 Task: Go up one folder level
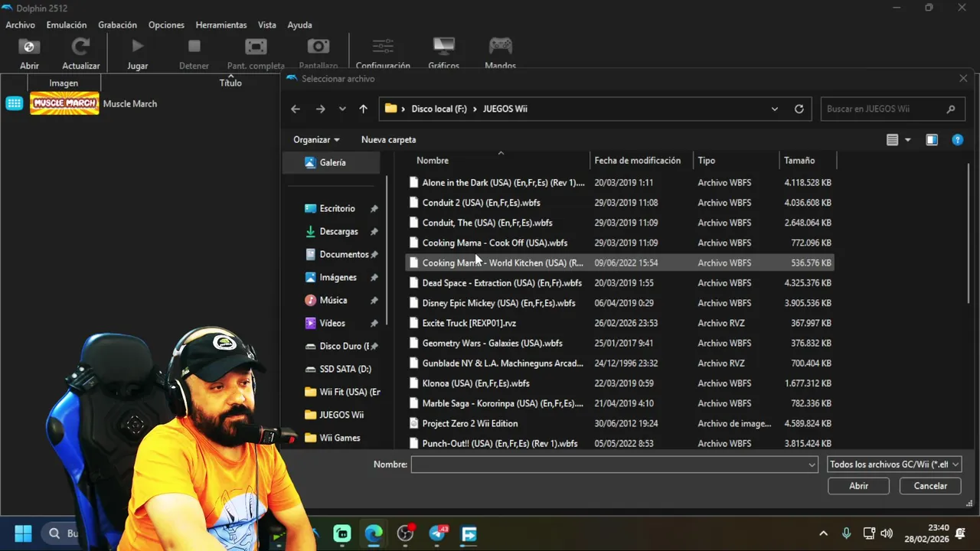[x=364, y=109]
